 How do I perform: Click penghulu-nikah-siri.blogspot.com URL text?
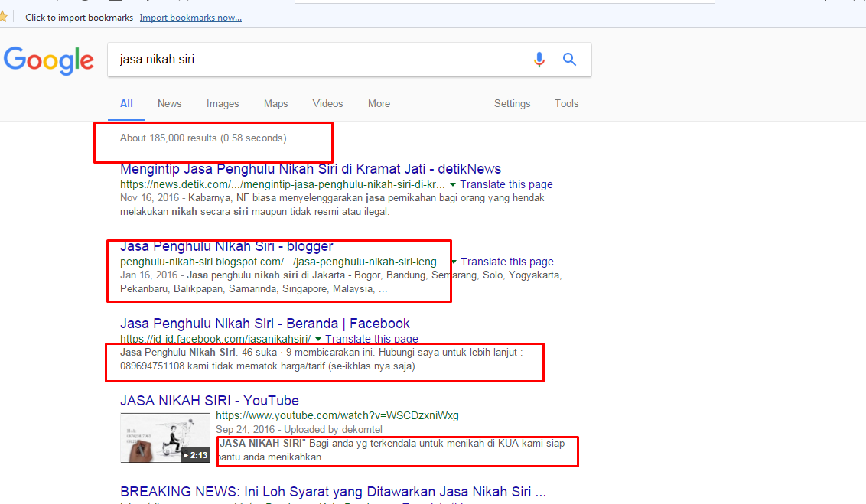tap(283, 262)
